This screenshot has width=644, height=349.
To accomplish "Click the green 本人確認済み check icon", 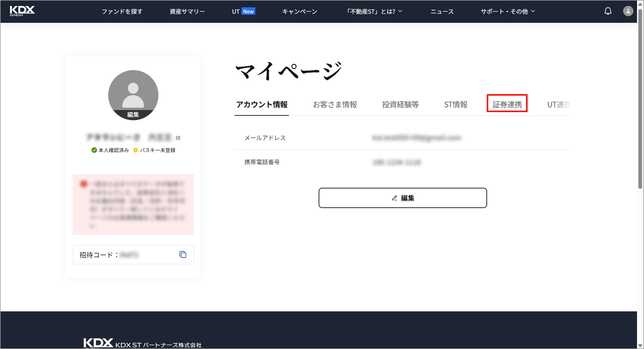I will [94, 150].
